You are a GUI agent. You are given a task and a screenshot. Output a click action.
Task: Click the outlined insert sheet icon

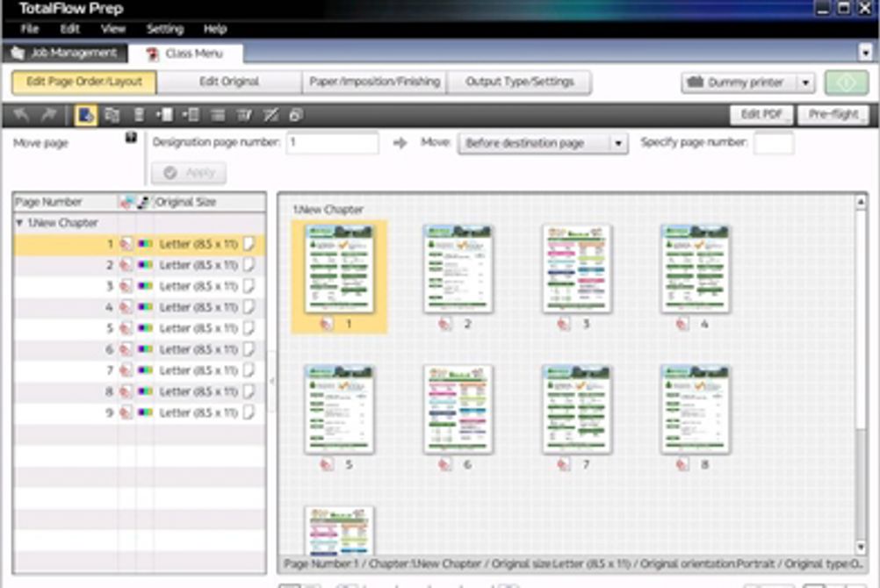pos(191,115)
